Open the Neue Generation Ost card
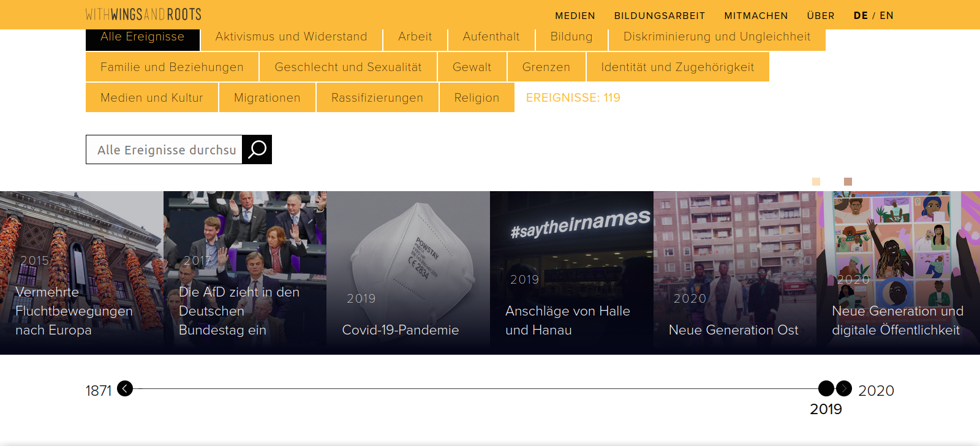Viewport: 980px width, 446px height. coord(735,273)
